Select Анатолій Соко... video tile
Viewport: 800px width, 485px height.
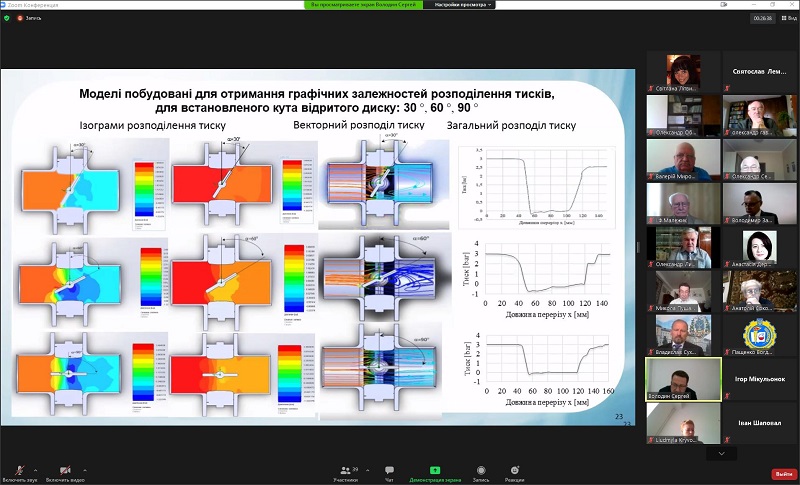[760, 291]
